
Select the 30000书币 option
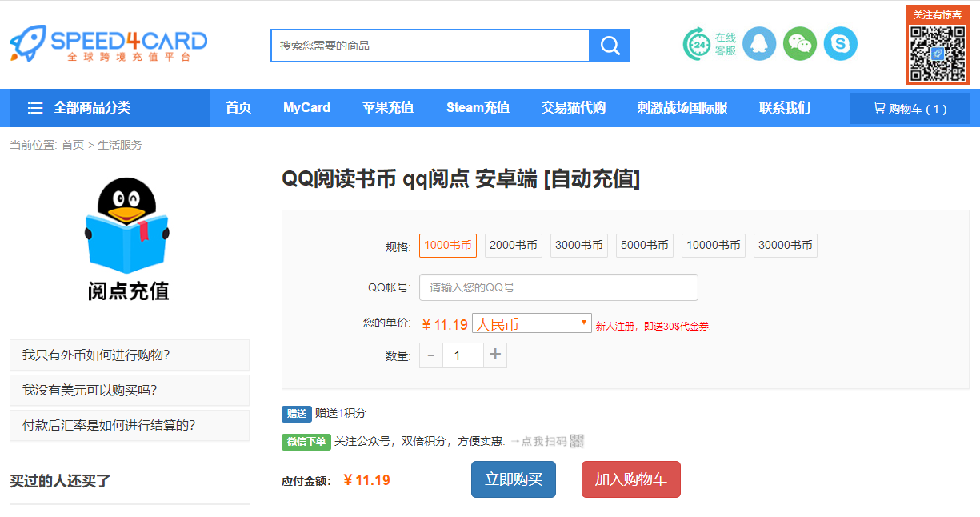tap(786, 246)
